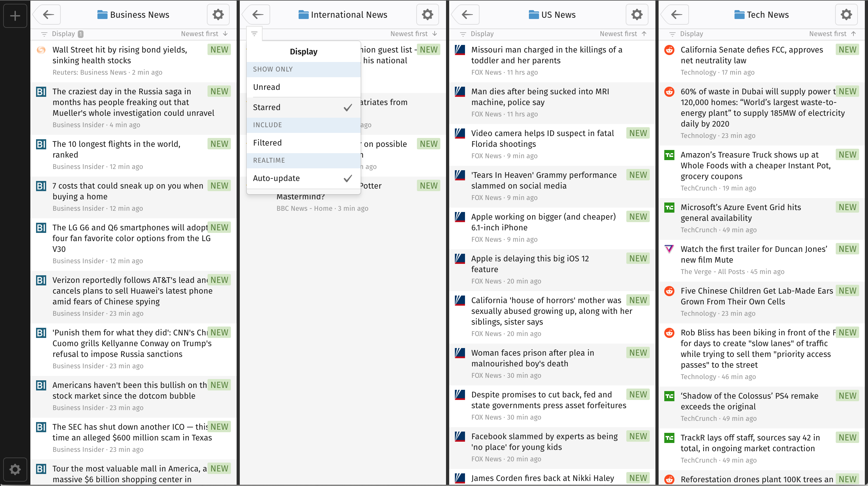Change Newest first sort in Business News
868x486 pixels.
(x=204, y=34)
